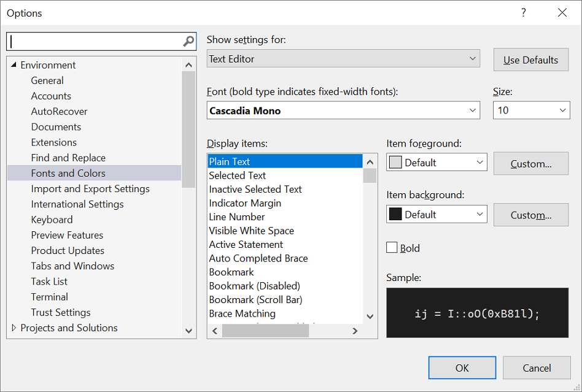The width and height of the screenshot is (582, 392).
Task: Click the Custom button next to Item foreground
Action: [530, 163]
